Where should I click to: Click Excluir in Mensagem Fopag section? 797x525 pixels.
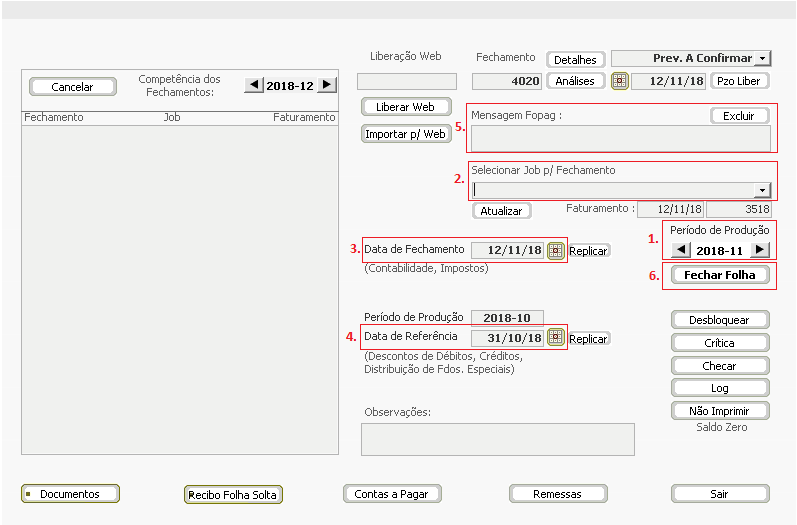tap(739, 116)
